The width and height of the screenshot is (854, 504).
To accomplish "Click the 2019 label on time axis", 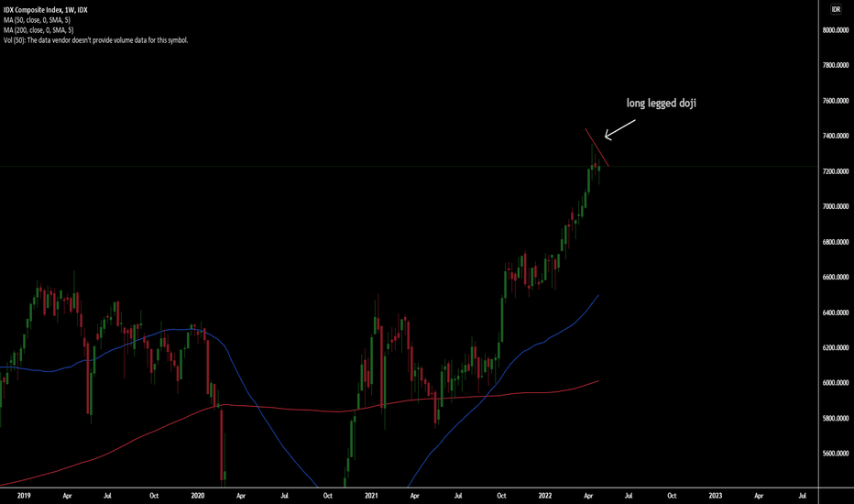I will coord(24,496).
